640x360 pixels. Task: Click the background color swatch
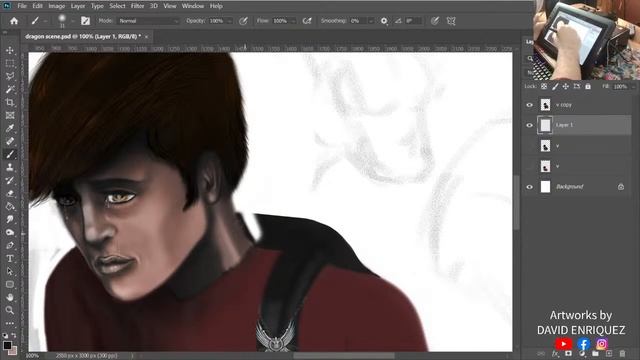(13, 351)
